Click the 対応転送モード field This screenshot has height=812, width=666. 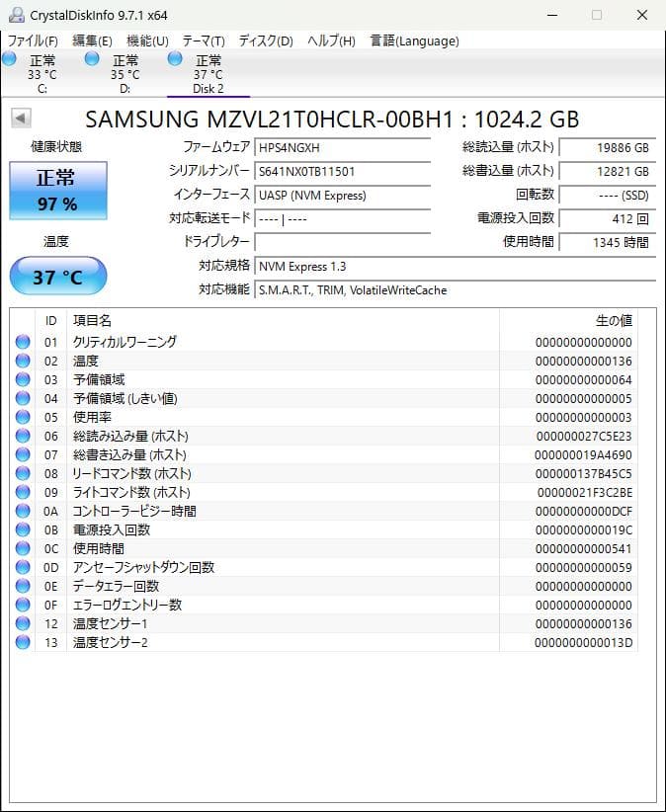point(342,219)
